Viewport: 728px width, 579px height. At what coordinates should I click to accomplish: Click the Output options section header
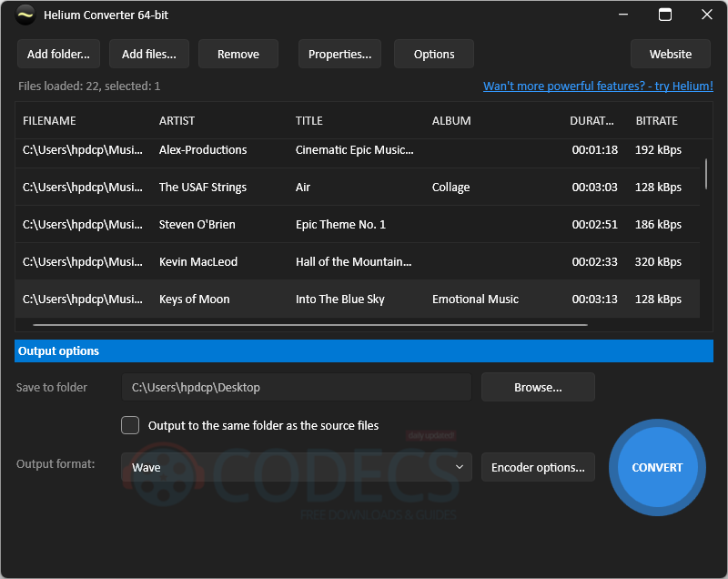click(x=364, y=351)
